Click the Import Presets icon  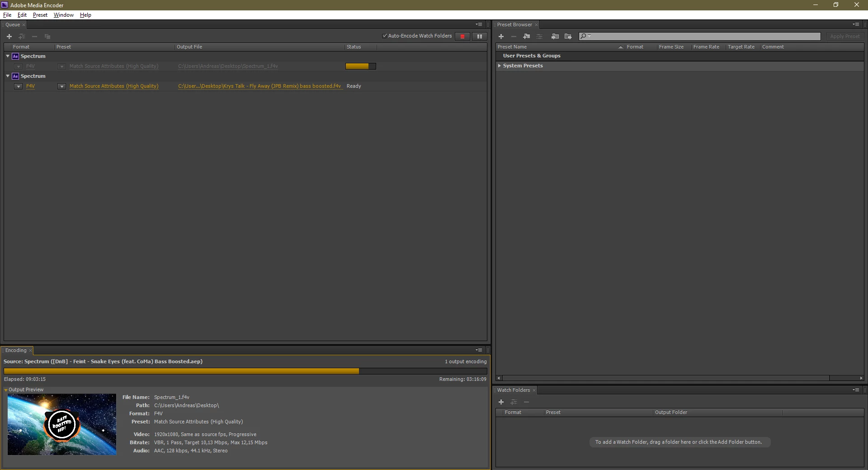click(555, 36)
